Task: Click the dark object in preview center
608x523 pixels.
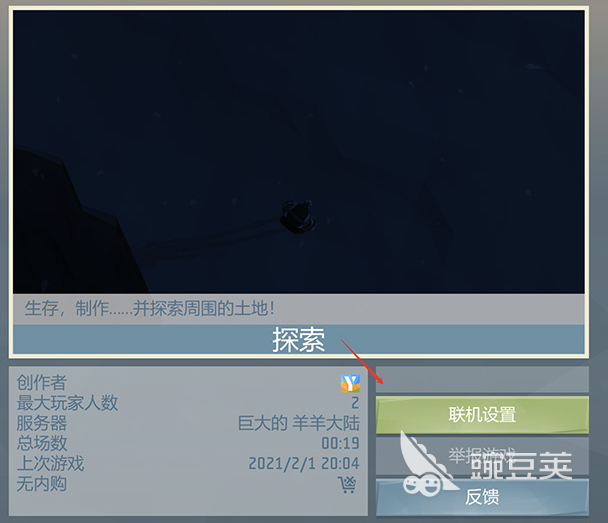Action: [297, 217]
